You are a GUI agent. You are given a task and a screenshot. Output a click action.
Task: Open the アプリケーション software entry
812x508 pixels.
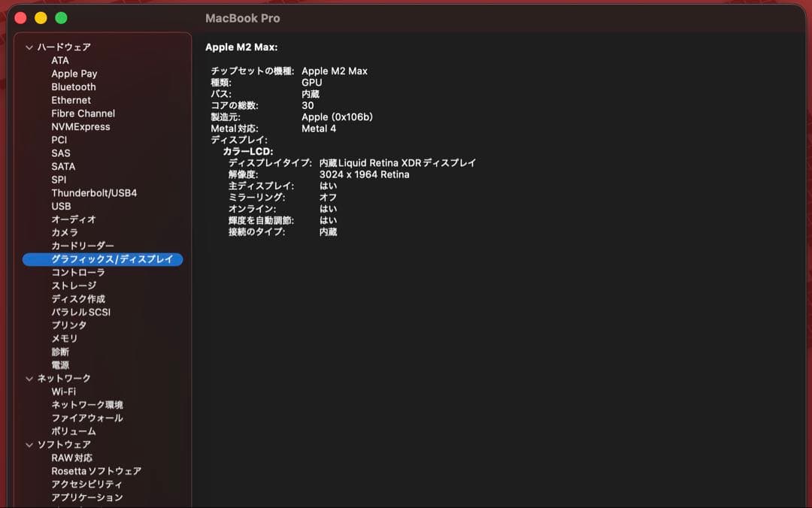[86, 497]
